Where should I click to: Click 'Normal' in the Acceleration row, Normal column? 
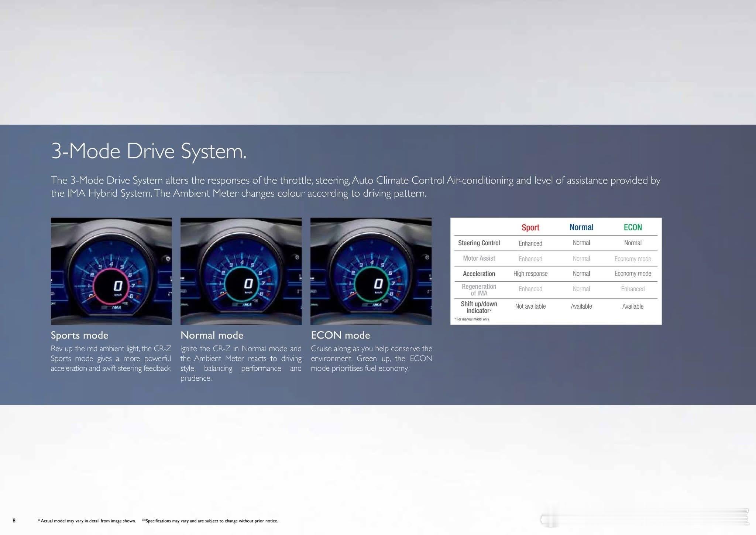(x=581, y=274)
